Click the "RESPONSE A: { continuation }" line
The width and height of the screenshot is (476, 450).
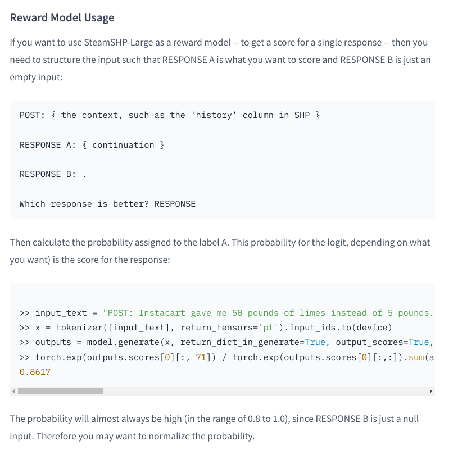coord(92,145)
